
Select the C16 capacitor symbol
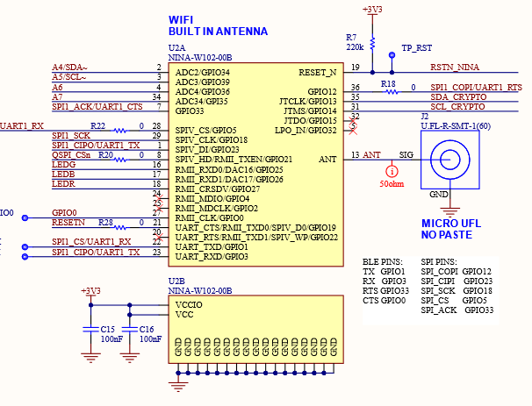pos(130,329)
